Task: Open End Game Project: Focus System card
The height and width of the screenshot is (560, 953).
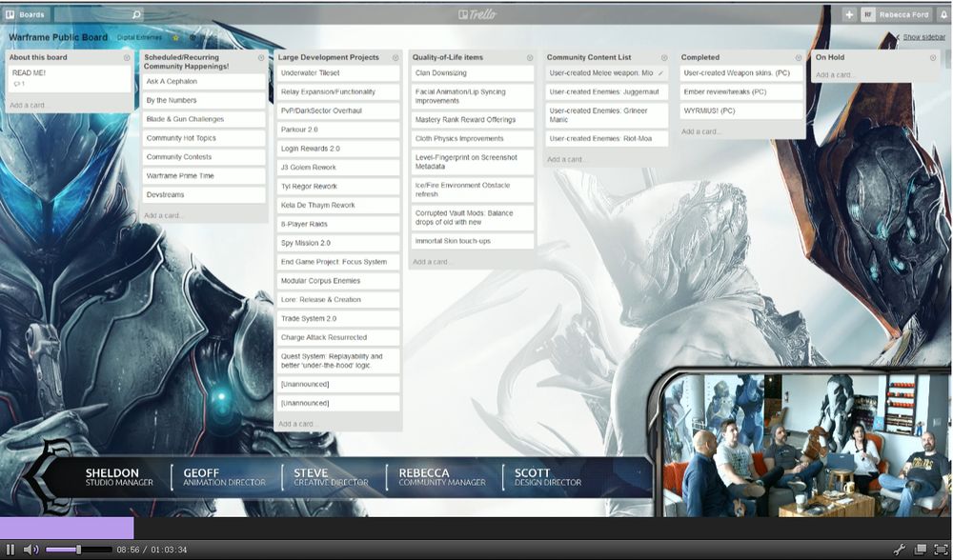Action: pyautogui.click(x=338, y=262)
